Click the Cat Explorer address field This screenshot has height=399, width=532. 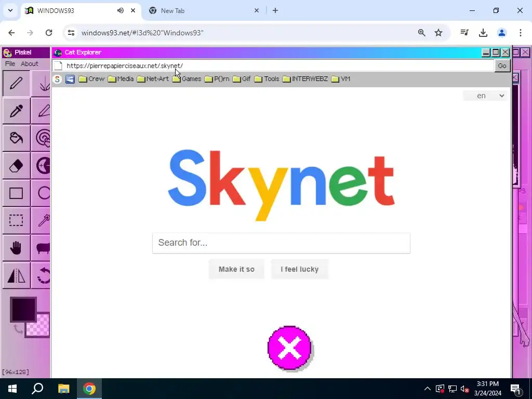tap(279, 66)
